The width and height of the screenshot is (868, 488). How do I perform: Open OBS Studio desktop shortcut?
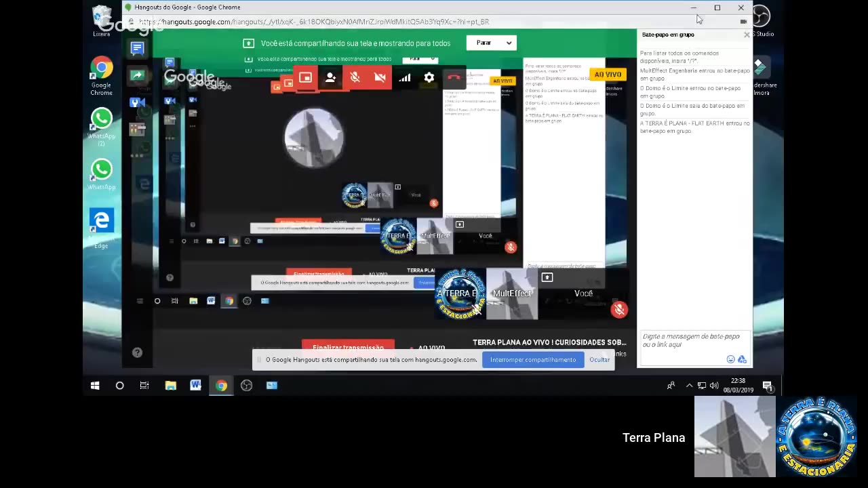(761, 20)
